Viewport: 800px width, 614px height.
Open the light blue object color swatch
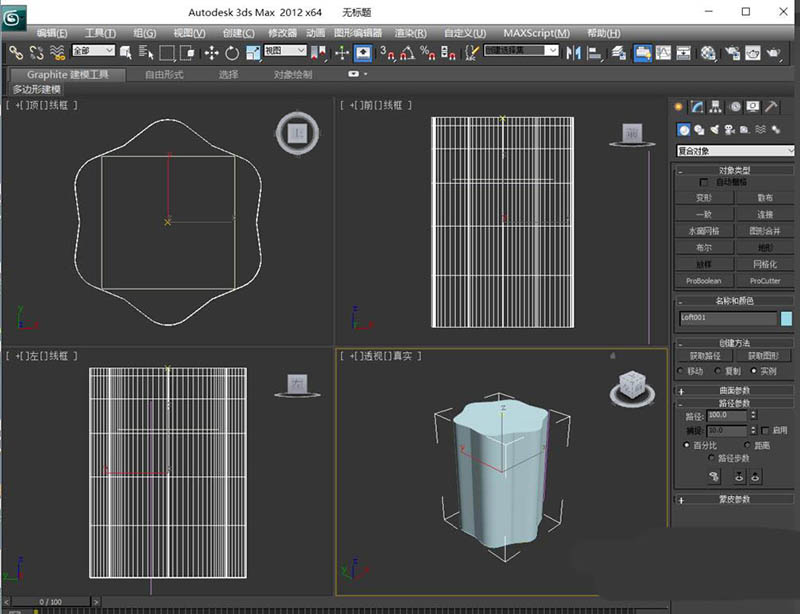tap(786, 319)
